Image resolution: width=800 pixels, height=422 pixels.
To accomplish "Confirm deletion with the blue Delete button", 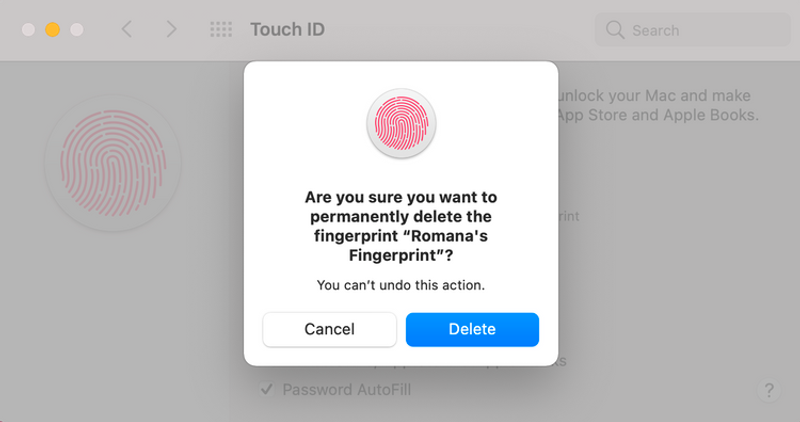I will click(x=472, y=329).
